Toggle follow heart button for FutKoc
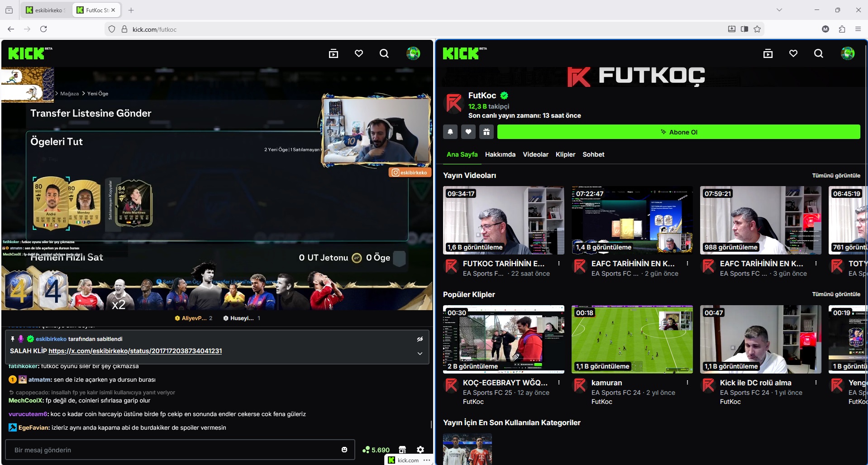 point(468,132)
